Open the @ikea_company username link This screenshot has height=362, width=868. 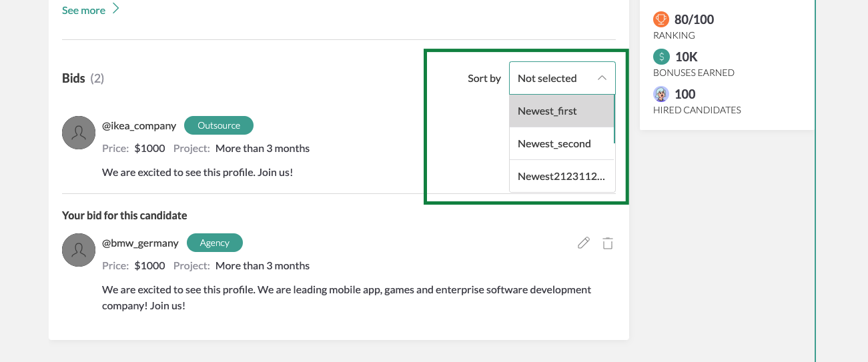[x=139, y=125]
